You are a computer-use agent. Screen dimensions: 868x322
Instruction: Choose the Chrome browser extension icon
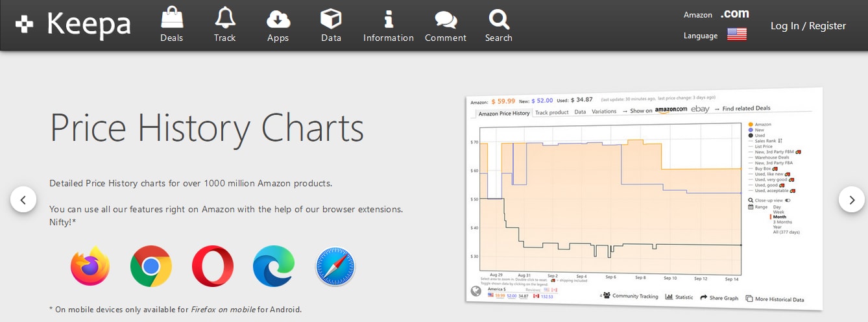tap(151, 266)
